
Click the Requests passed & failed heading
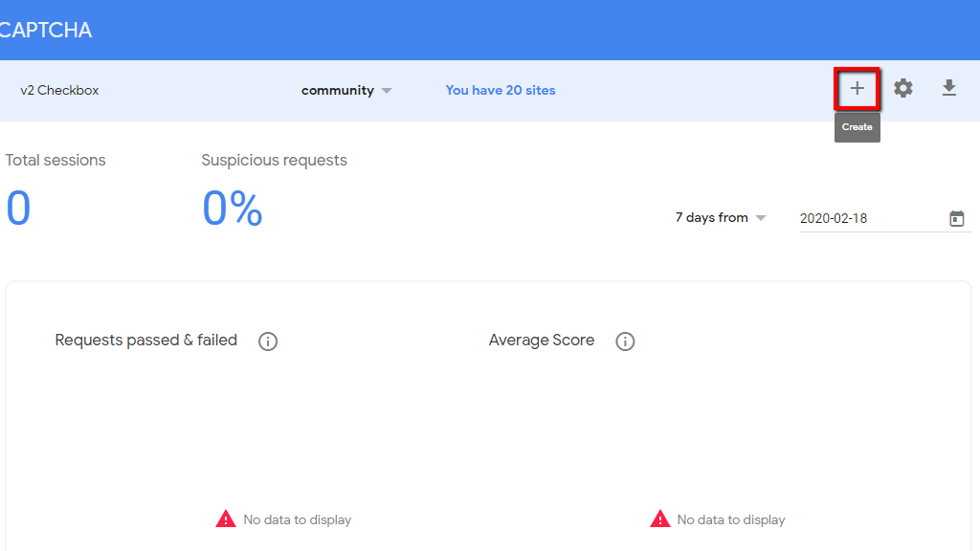(146, 340)
